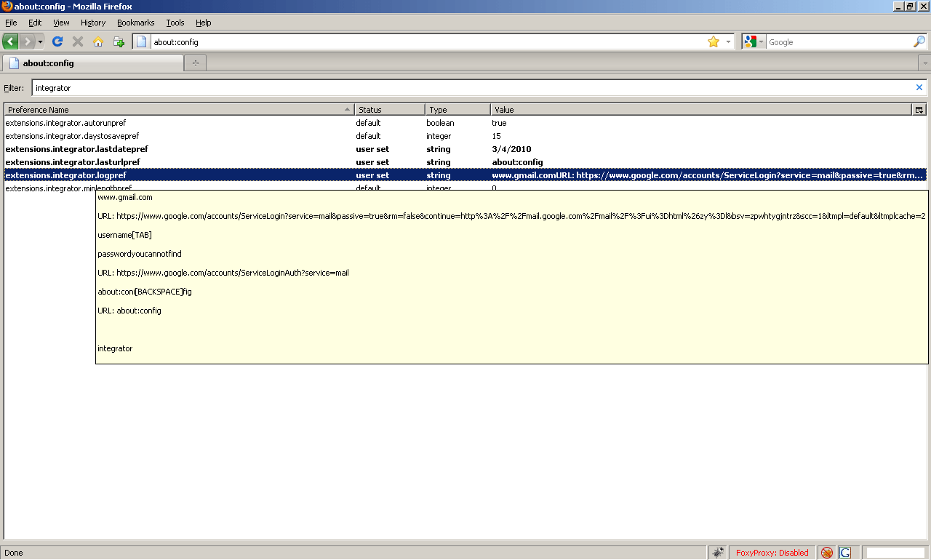This screenshot has height=560, width=931.
Task: Select the extensions.integrator.lastdatepref row
Action: tap(175, 149)
